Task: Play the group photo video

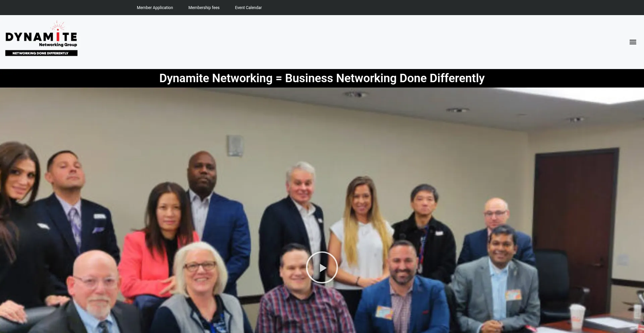Action: tap(322, 268)
